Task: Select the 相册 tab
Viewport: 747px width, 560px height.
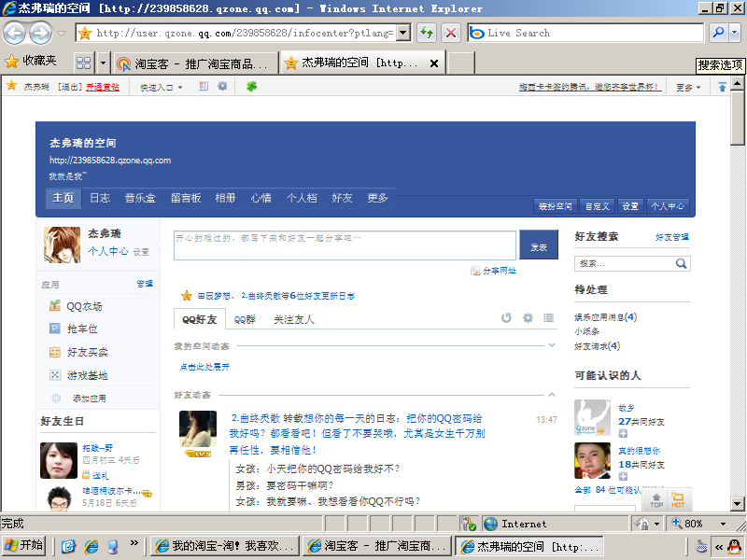Action: [x=225, y=198]
